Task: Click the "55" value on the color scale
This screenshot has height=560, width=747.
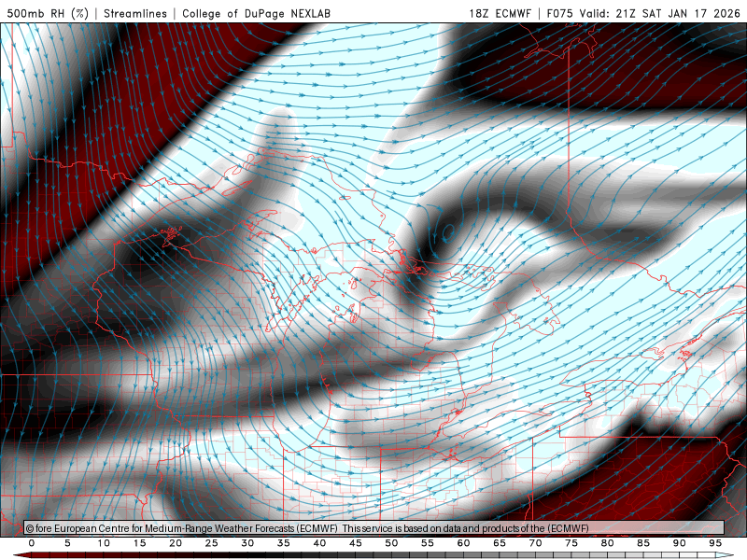Action: point(428,543)
